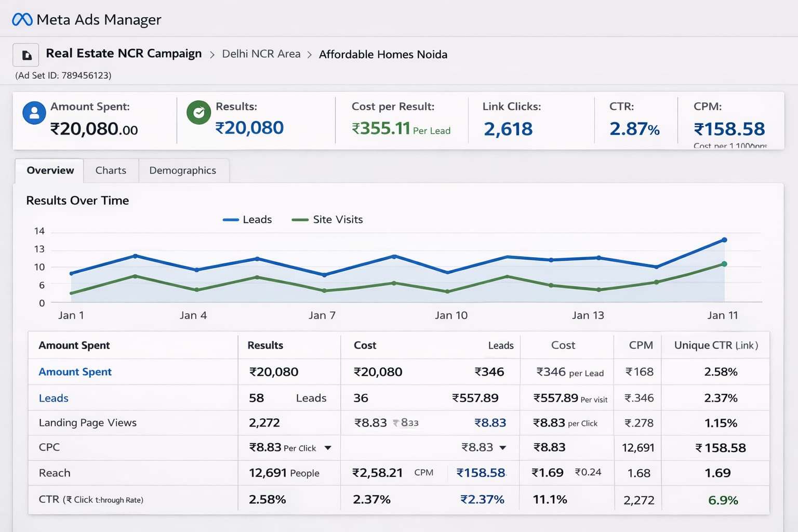Open the Per Click dropdown in CPC row
This screenshot has height=532, width=798.
pyautogui.click(x=328, y=447)
